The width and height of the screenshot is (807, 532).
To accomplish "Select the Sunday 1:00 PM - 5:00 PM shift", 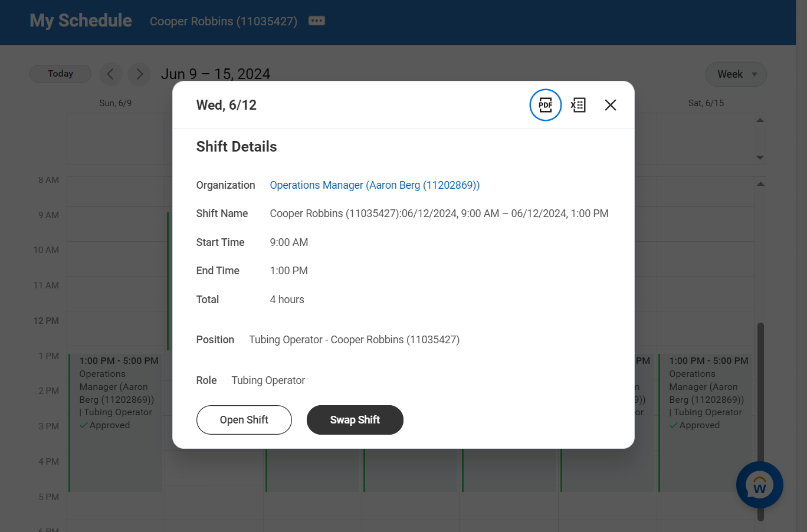I will [x=116, y=423].
